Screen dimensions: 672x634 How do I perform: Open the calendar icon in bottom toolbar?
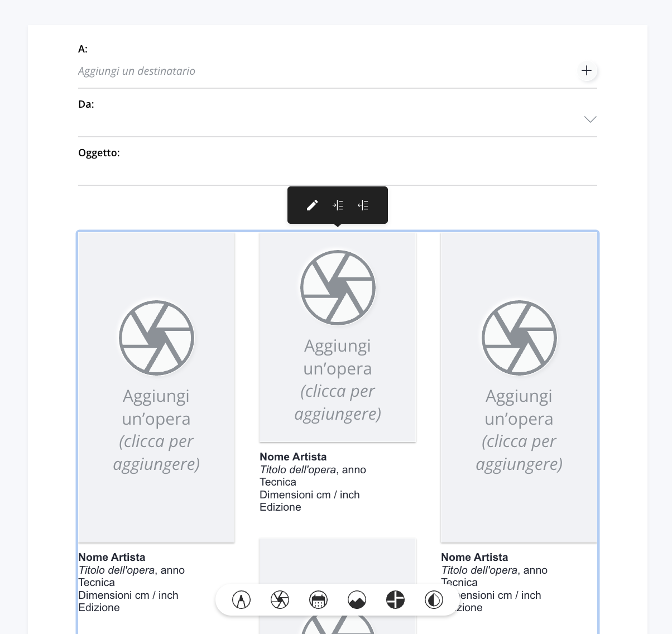[x=318, y=600]
